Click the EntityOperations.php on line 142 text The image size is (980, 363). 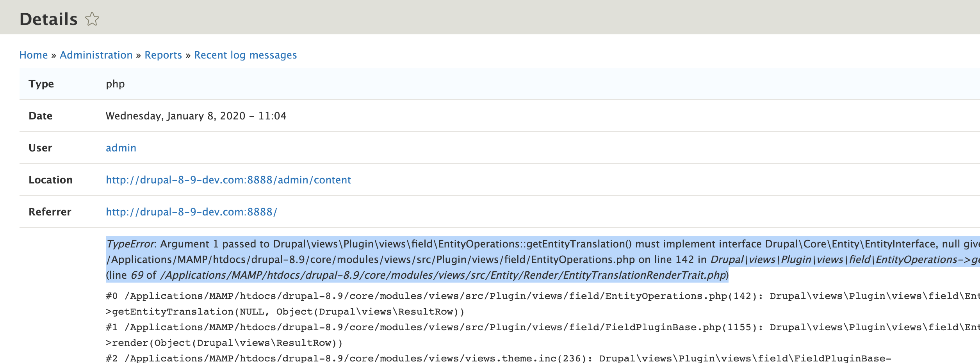pyautogui.click(x=613, y=260)
